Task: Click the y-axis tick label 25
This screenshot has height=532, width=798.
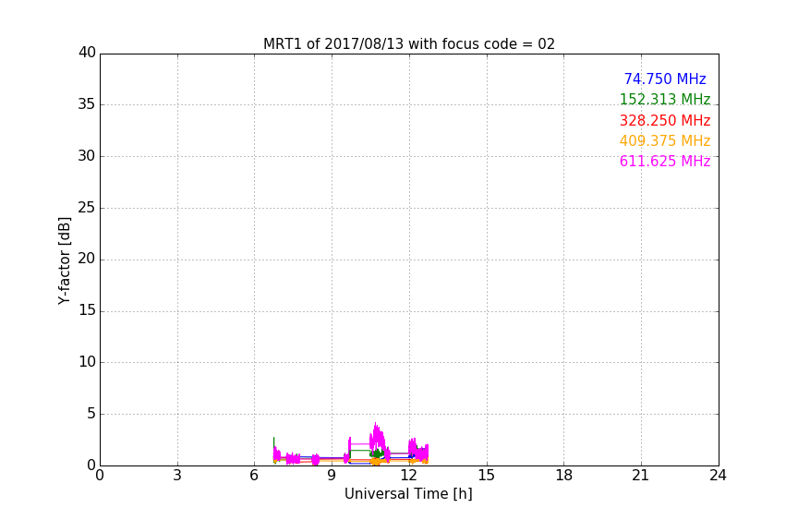Action: coord(87,207)
